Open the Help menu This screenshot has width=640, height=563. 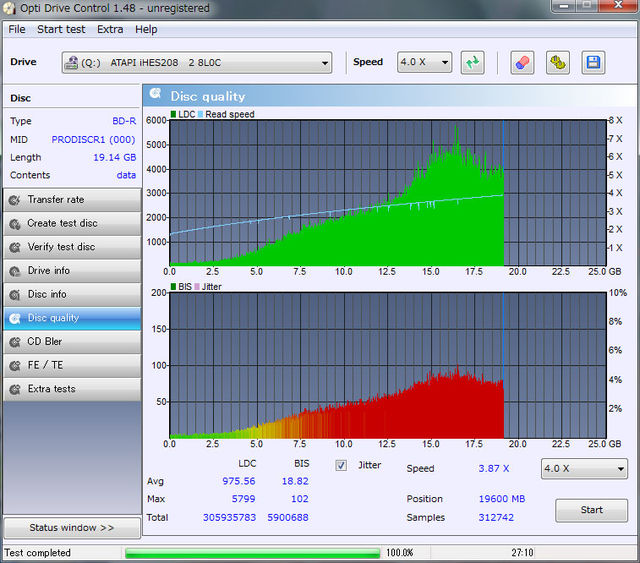coord(146,29)
